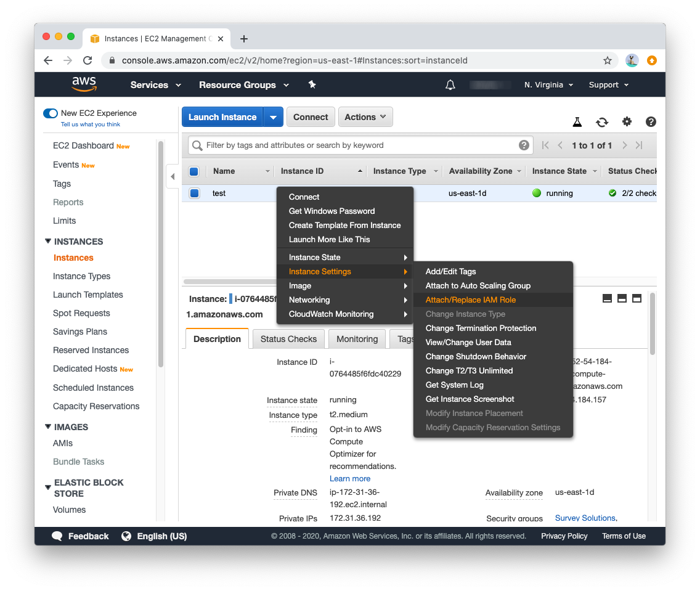Open the N. Virginia region dropdown
This screenshot has width=700, height=591.
tap(548, 85)
